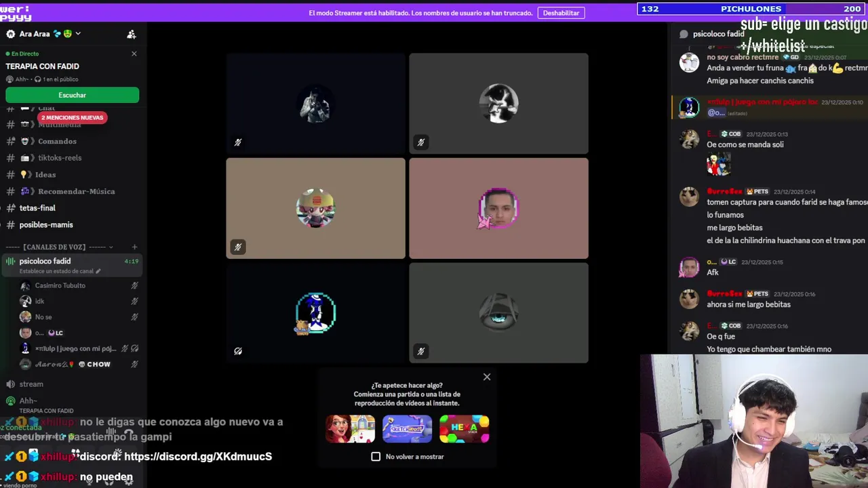Open the Comandos text channel
Viewport: 868px width, 488px height.
72,142
